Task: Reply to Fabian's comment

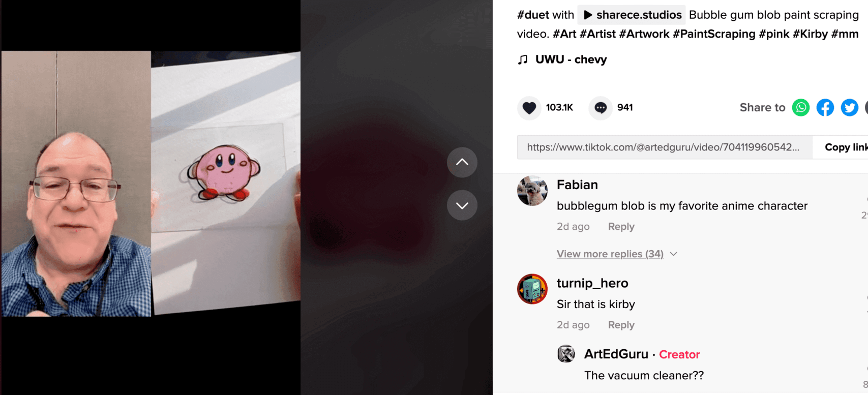Action: [x=621, y=227]
